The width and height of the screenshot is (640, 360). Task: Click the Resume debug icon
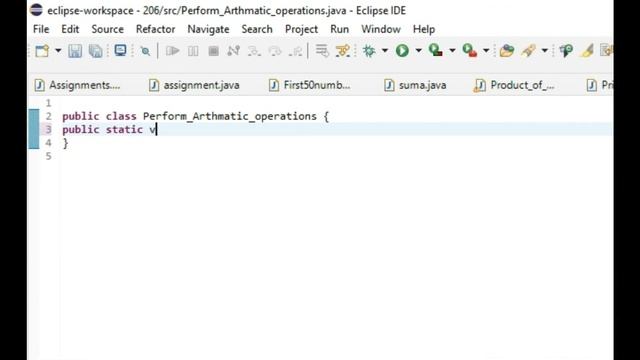pos(173,51)
